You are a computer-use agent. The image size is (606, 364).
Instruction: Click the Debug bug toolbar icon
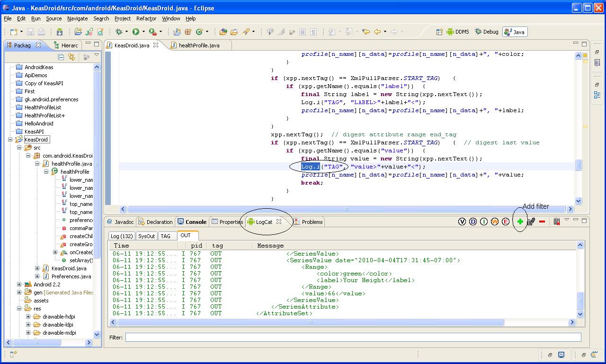[x=119, y=32]
